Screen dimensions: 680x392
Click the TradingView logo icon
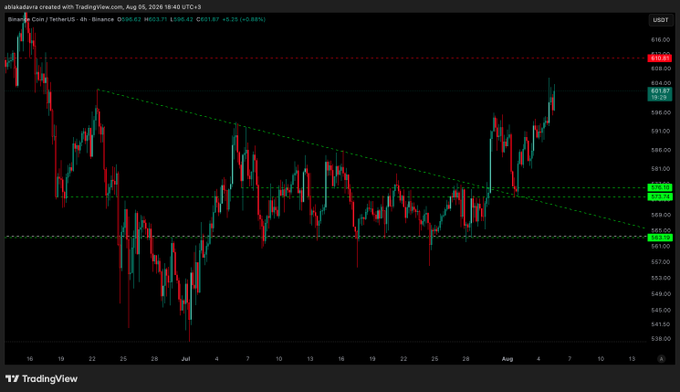coord(12,379)
